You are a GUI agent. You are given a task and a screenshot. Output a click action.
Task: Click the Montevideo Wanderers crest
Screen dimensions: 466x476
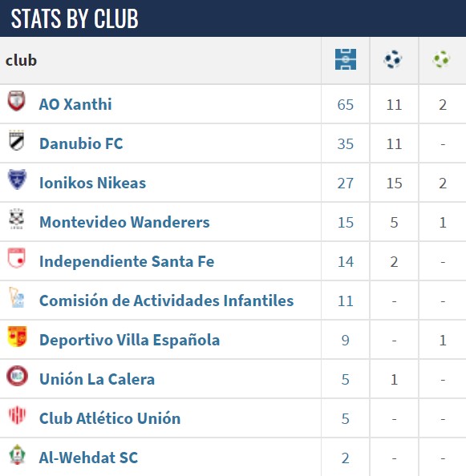click(x=17, y=219)
